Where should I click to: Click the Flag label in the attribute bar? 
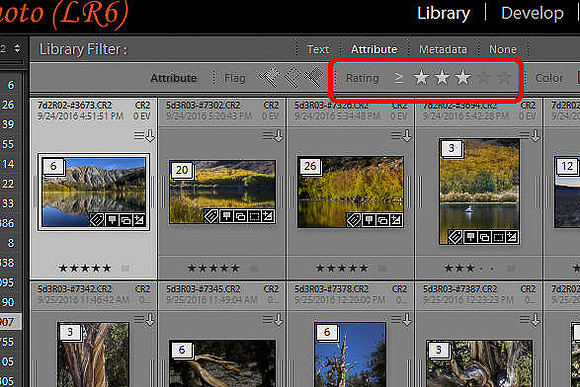(235, 78)
